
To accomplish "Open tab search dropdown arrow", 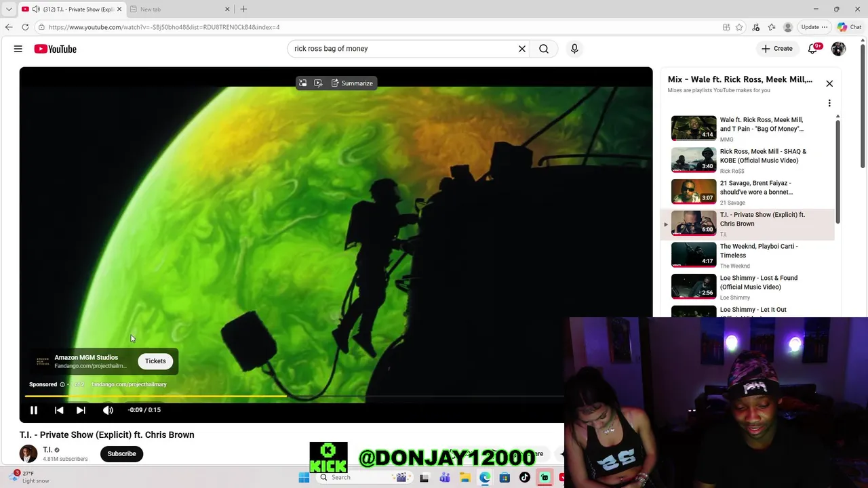I will pos(9,9).
